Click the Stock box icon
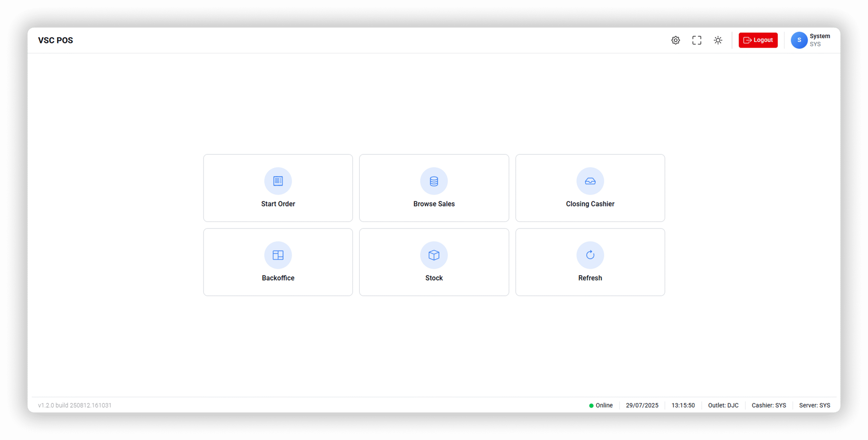868x440 pixels. (434, 255)
